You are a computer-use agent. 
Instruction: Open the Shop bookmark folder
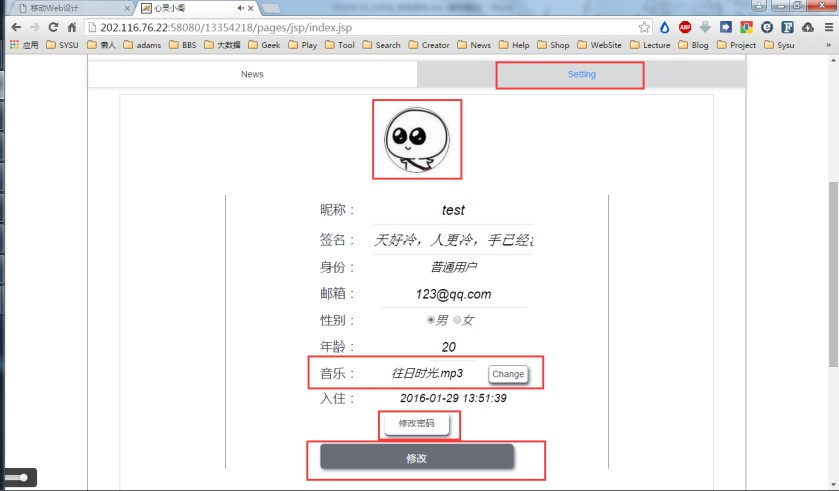(553, 45)
